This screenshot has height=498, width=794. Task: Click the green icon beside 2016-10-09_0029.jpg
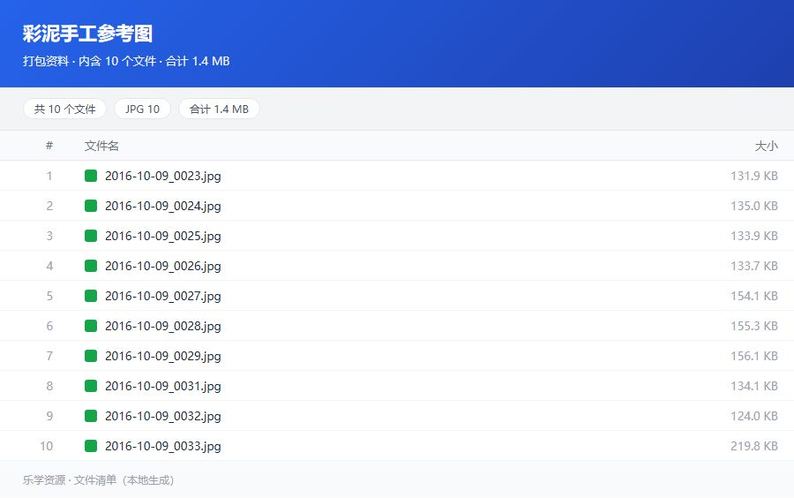91,356
